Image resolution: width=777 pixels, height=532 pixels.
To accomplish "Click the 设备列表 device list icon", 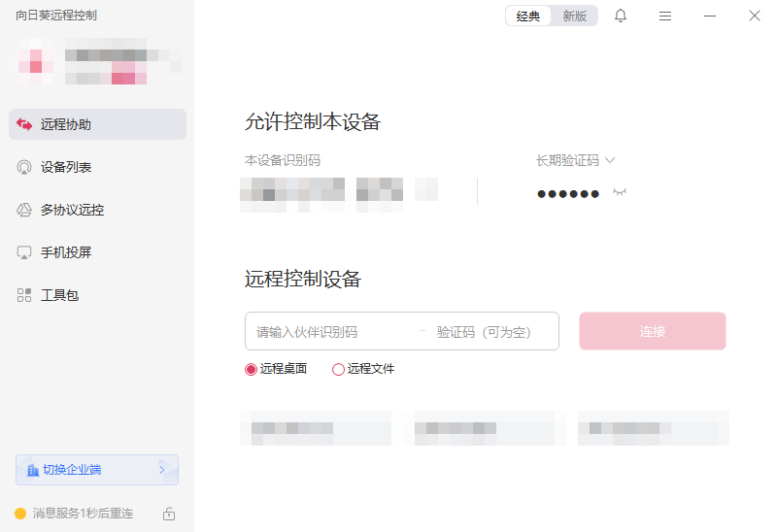I will click(23, 167).
